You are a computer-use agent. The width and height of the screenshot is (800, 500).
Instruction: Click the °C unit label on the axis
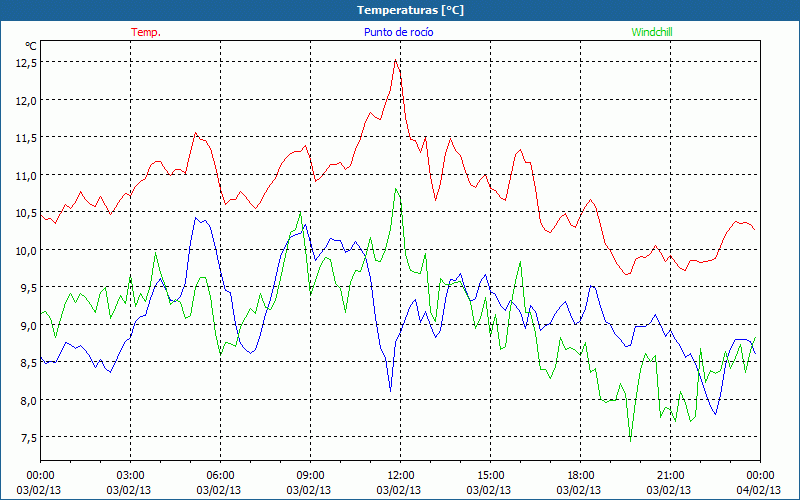pos(31,46)
